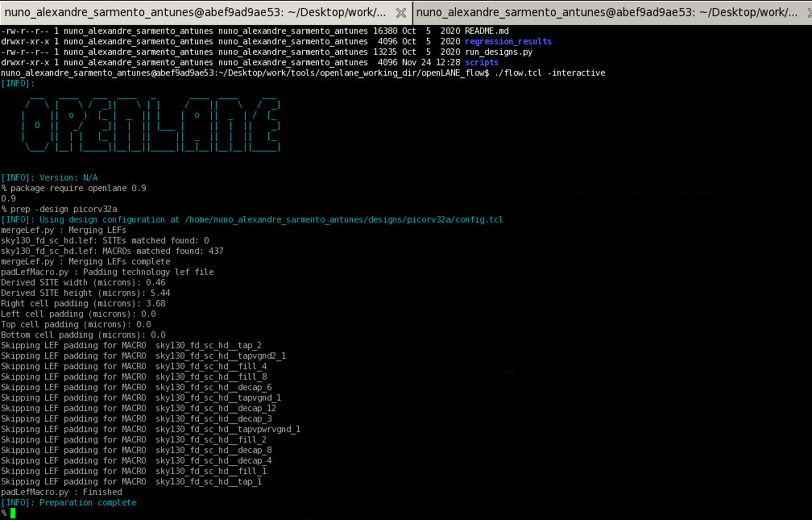Click the sky130_fd_sc_hd__fill_8 macro line
This screenshot has width=812, height=520.
134,376
